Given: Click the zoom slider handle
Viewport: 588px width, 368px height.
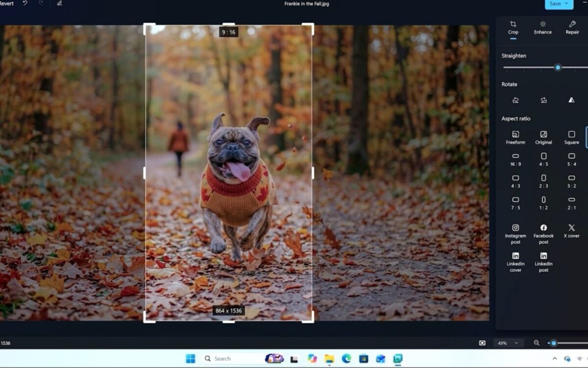Looking at the screenshot, I should coord(554,343).
